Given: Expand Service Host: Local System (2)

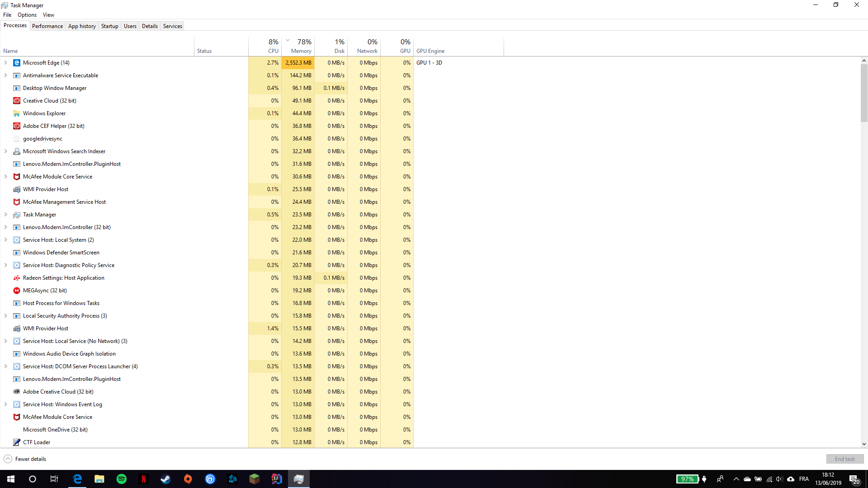Looking at the screenshot, I should point(6,240).
